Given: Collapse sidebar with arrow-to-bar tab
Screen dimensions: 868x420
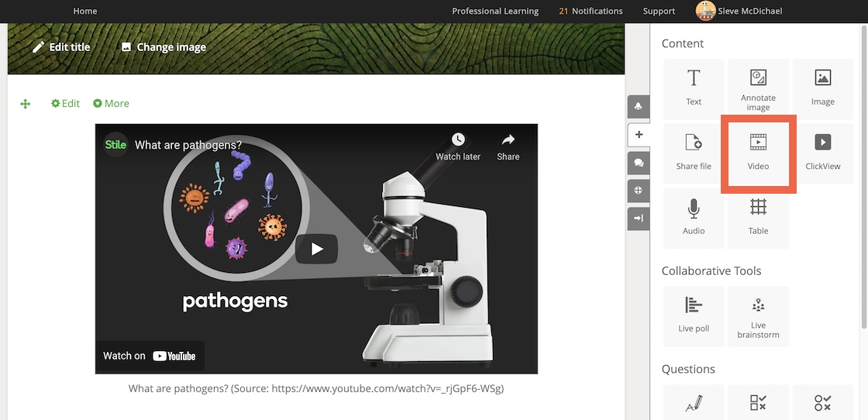Looking at the screenshot, I should tap(639, 219).
